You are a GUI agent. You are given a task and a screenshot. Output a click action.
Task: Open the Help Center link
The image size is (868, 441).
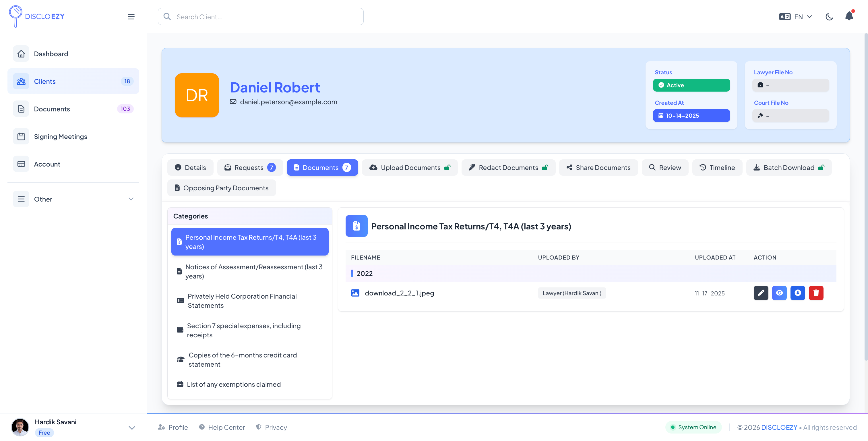[222, 427]
